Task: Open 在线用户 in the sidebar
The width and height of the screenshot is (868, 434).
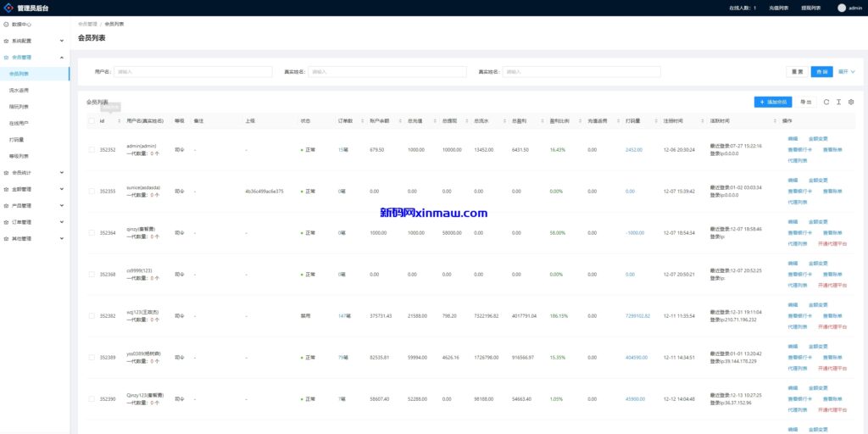Action: pos(19,123)
